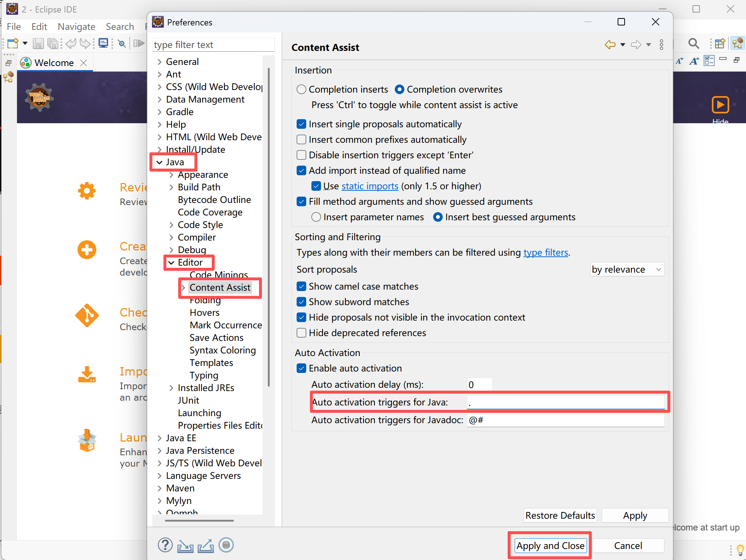Open the Sort proposals dropdown

click(x=627, y=270)
